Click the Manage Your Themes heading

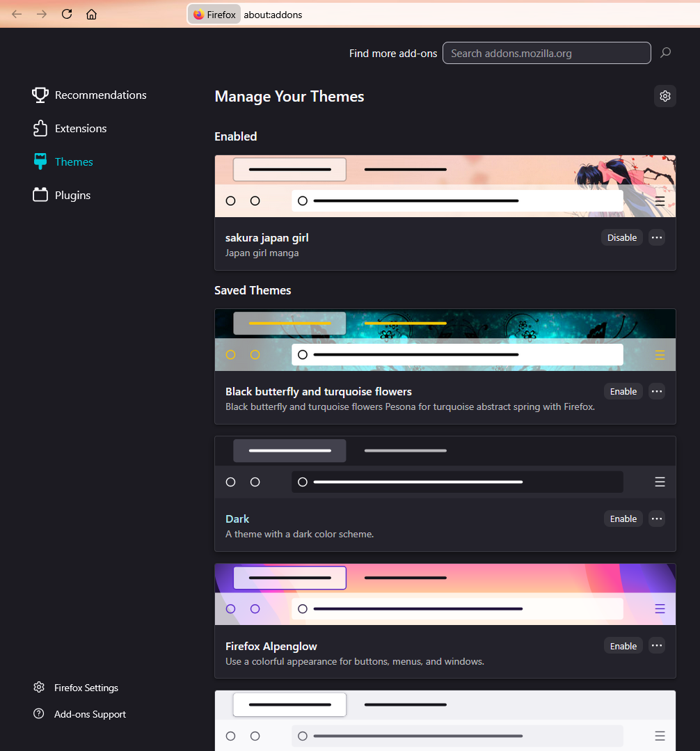(x=289, y=97)
